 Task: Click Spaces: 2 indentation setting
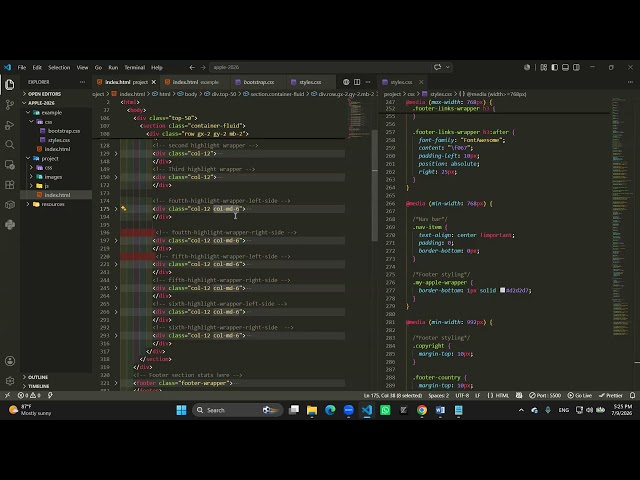[438, 395]
